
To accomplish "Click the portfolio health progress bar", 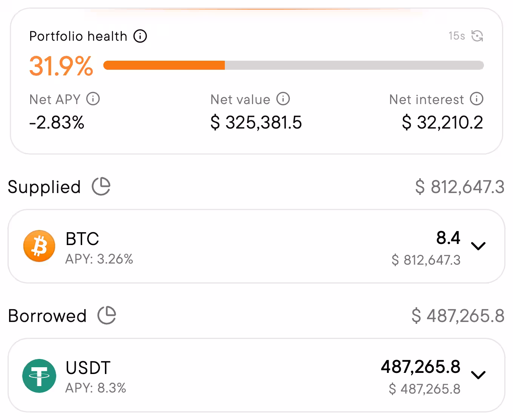I will 293,65.
